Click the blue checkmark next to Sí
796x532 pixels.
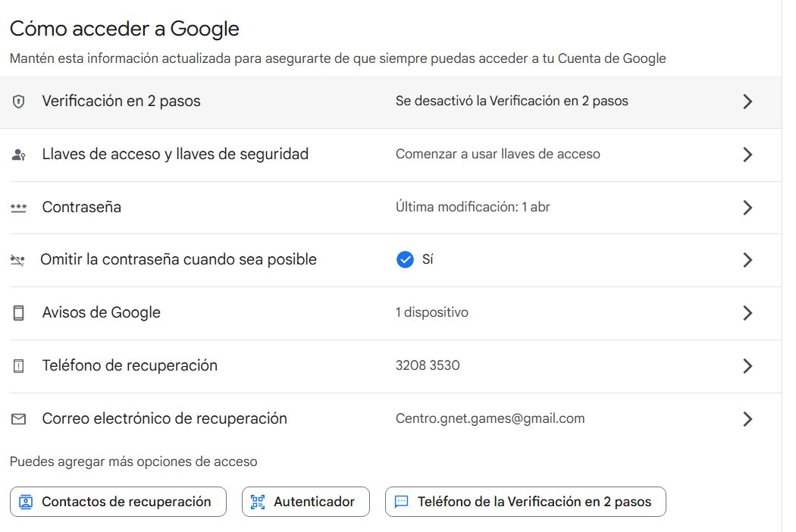[x=405, y=260]
